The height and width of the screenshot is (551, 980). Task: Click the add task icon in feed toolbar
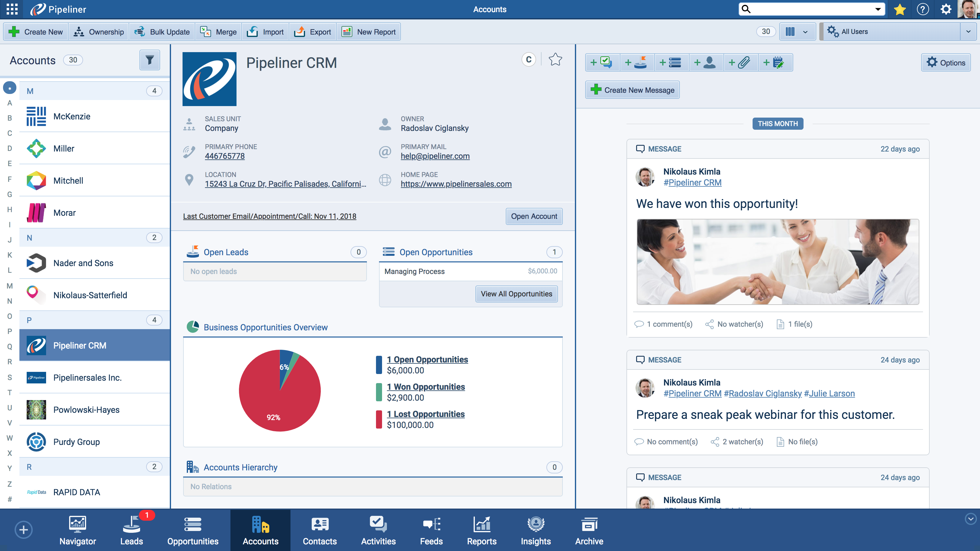[x=602, y=62]
